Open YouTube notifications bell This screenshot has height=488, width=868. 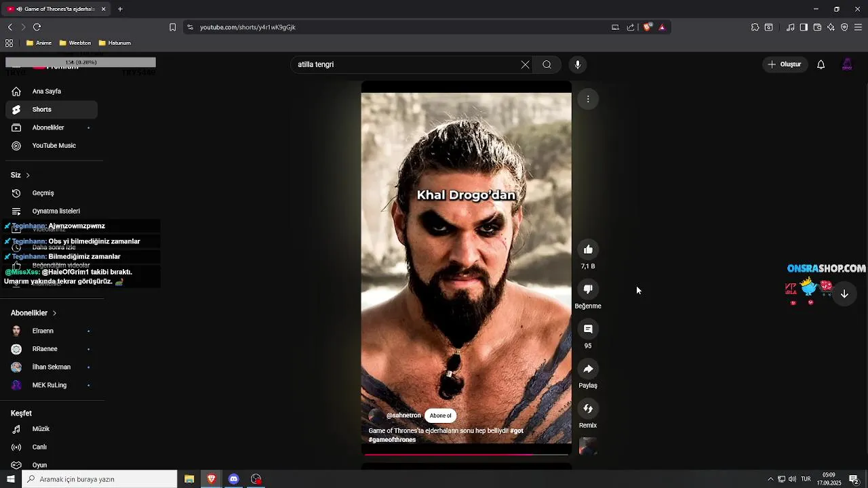tap(821, 64)
